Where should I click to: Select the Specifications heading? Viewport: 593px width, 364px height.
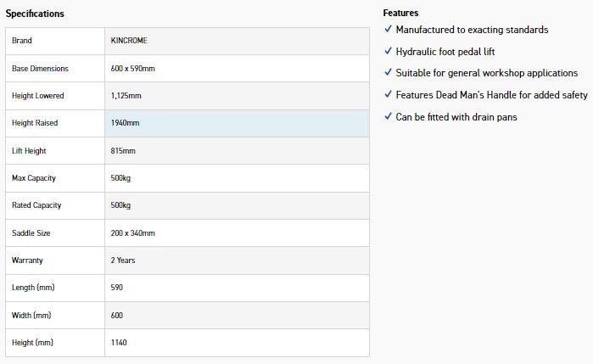pos(35,14)
